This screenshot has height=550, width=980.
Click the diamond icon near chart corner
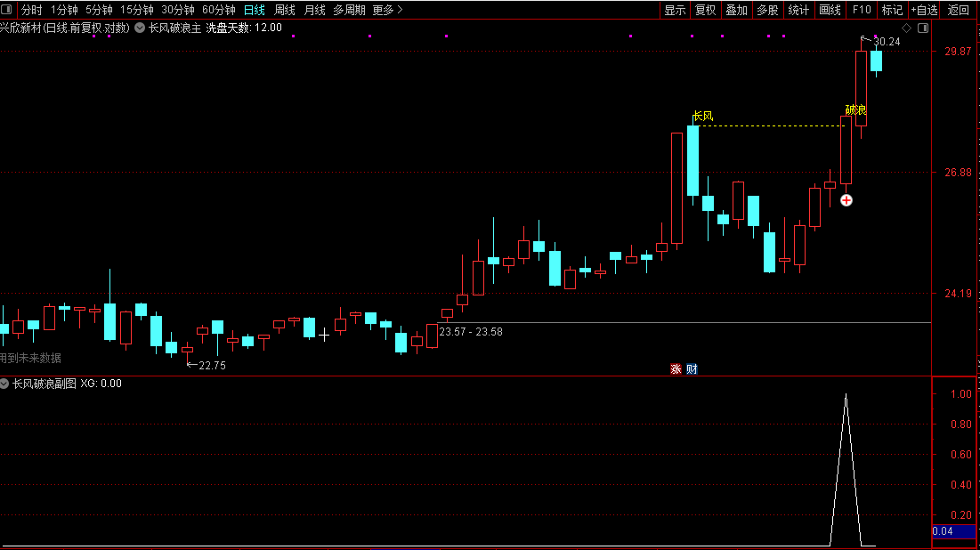[906, 28]
